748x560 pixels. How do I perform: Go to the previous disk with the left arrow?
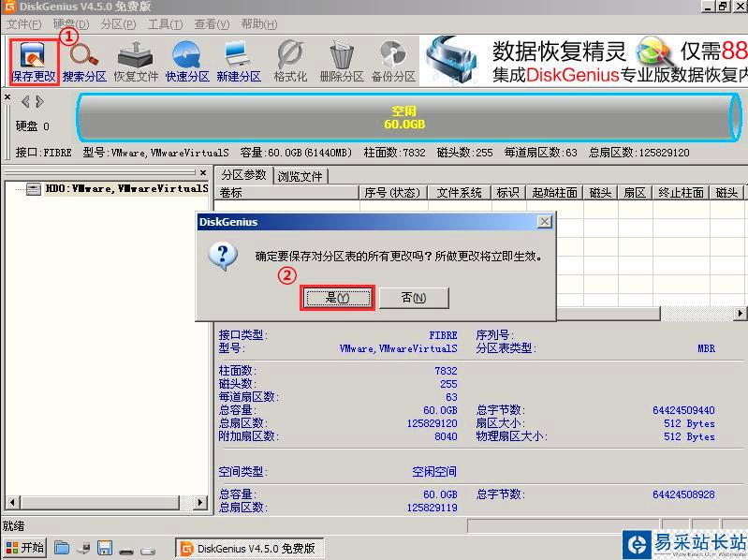click(x=25, y=101)
